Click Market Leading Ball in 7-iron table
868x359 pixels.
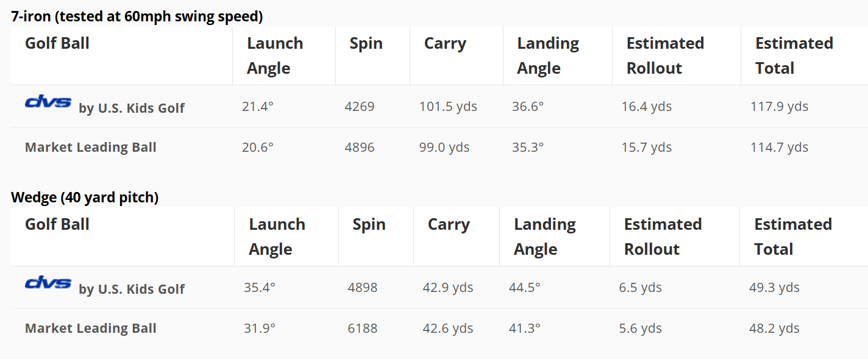[91, 147]
